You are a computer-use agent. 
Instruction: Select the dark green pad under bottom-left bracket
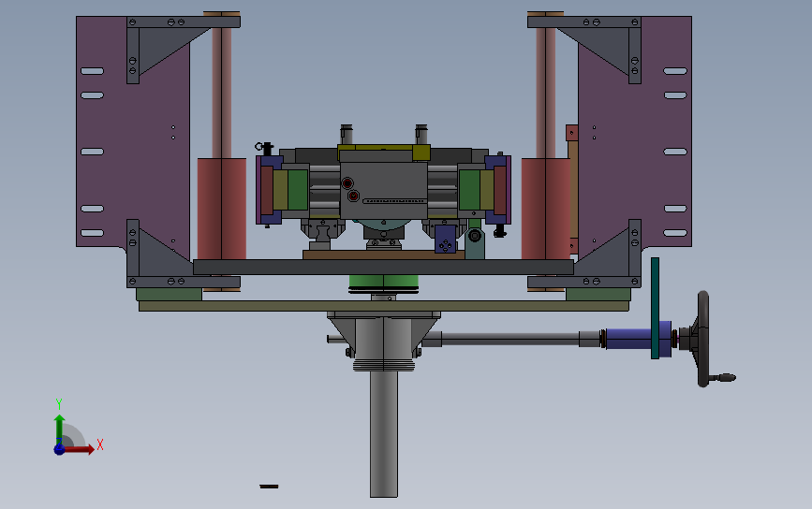coord(169,295)
